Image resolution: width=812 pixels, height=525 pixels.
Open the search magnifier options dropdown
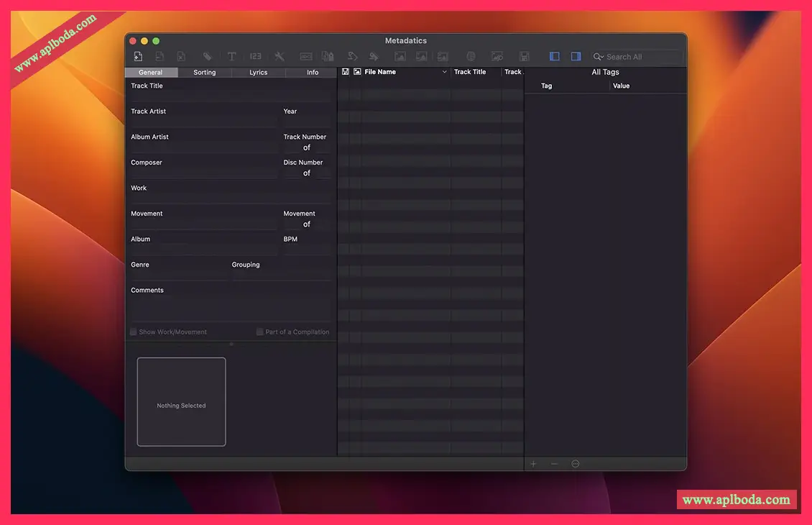(x=598, y=57)
